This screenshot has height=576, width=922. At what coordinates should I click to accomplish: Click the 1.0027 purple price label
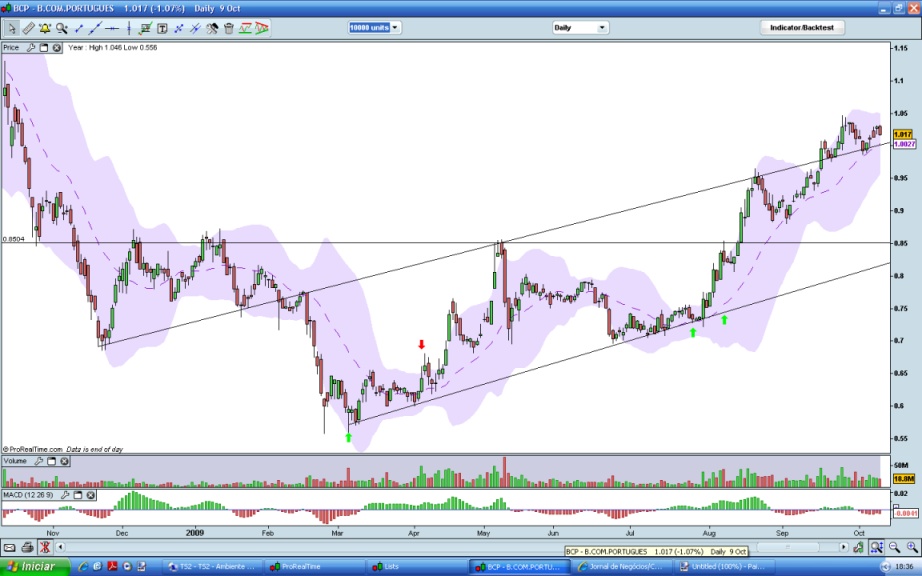coord(904,144)
